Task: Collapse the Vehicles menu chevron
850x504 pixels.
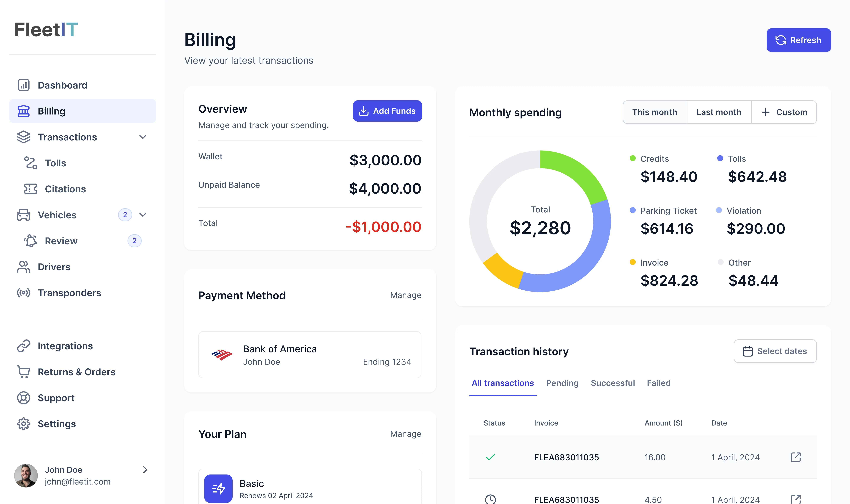Action: click(143, 215)
